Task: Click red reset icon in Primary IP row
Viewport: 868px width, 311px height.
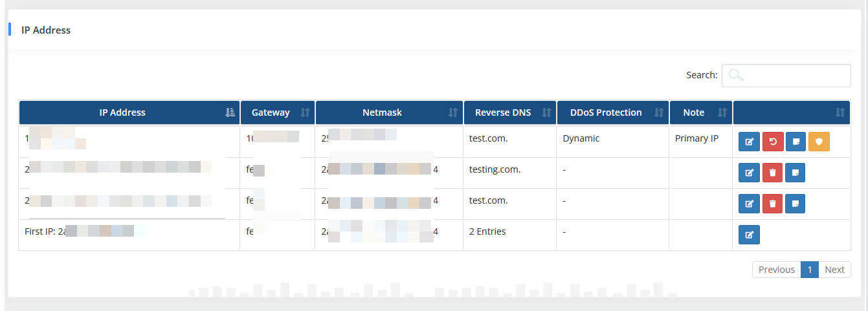Action: [772, 142]
